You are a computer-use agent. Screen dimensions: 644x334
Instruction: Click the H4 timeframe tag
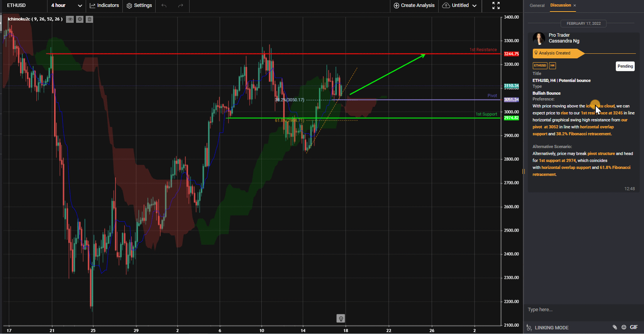pos(552,66)
